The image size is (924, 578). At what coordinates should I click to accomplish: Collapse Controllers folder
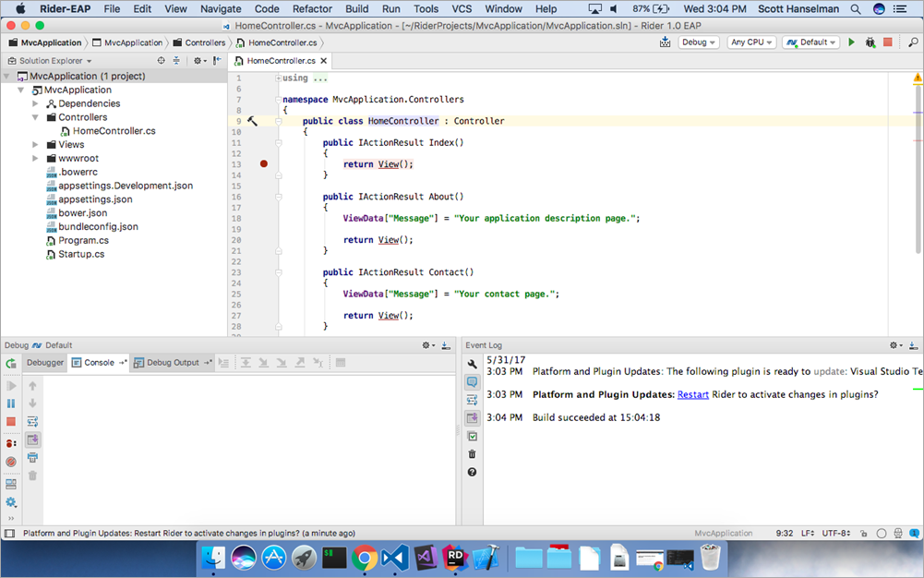pos(35,117)
